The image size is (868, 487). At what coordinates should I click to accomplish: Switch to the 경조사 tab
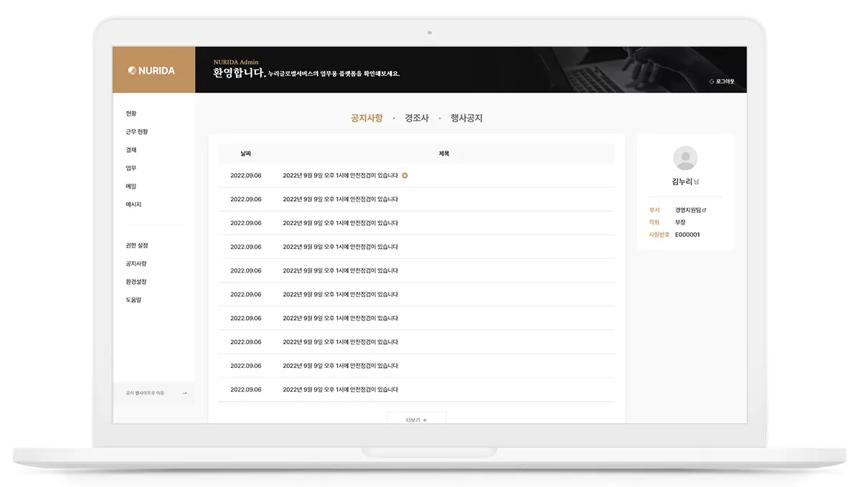[x=417, y=118]
